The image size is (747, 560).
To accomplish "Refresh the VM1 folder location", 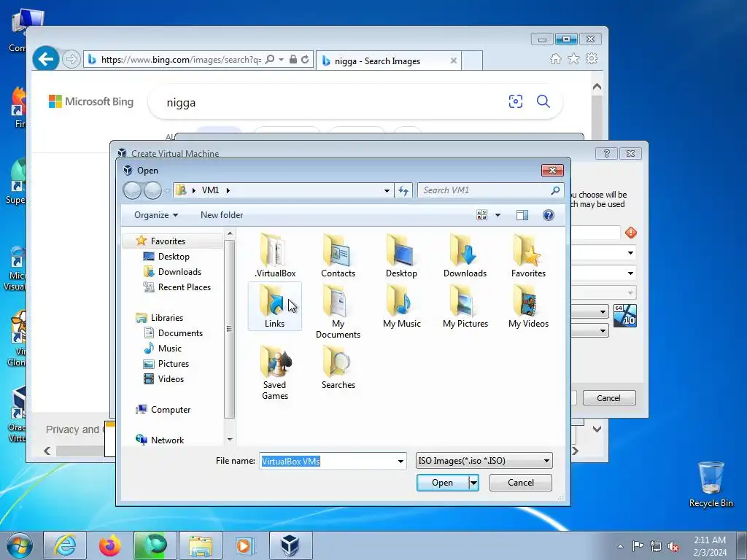I will [403, 190].
